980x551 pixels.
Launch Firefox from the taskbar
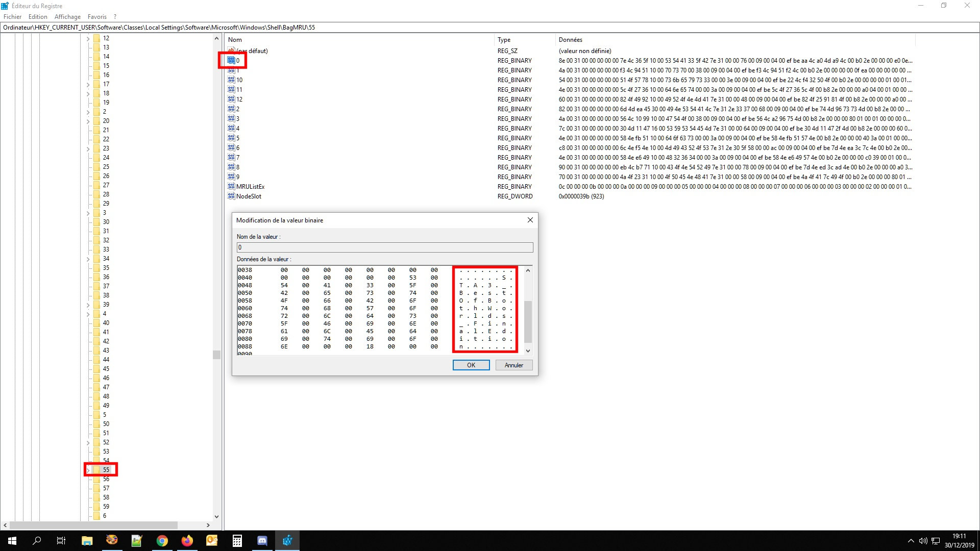pyautogui.click(x=187, y=541)
